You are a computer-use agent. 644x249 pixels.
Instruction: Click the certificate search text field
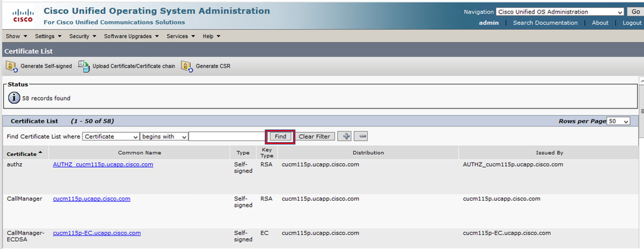[227, 136]
